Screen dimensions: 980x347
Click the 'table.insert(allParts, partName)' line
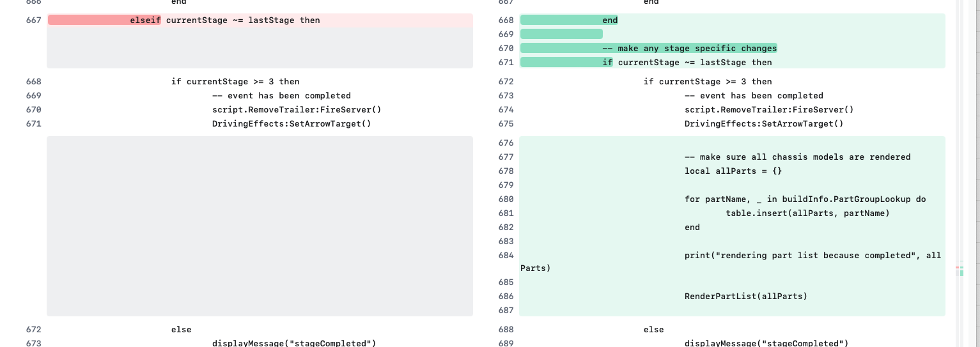[807, 213]
